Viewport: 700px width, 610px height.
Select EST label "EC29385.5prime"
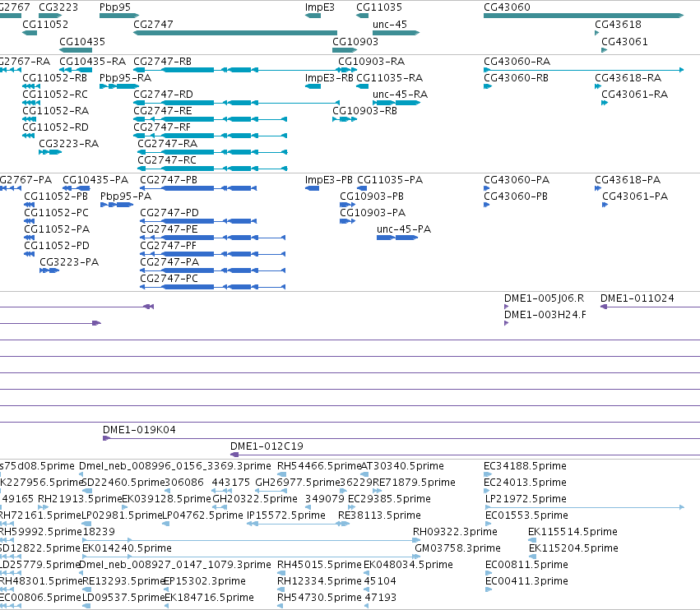[389, 499]
